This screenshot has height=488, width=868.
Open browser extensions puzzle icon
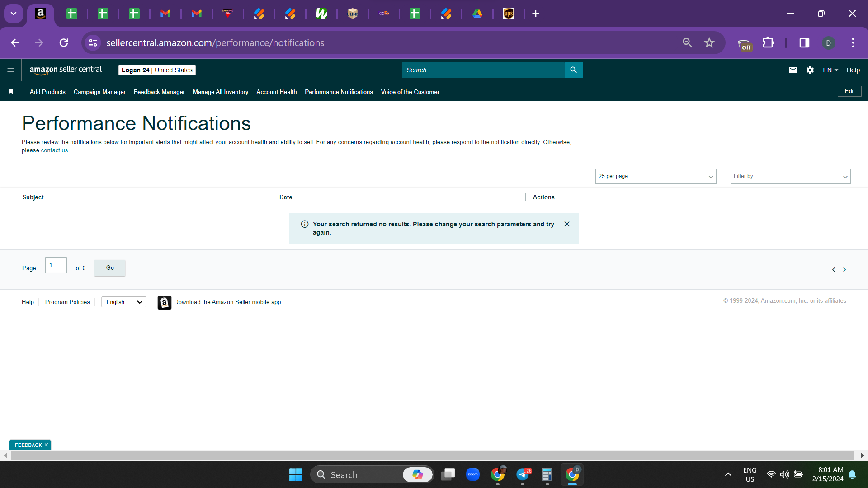tap(768, 43)
